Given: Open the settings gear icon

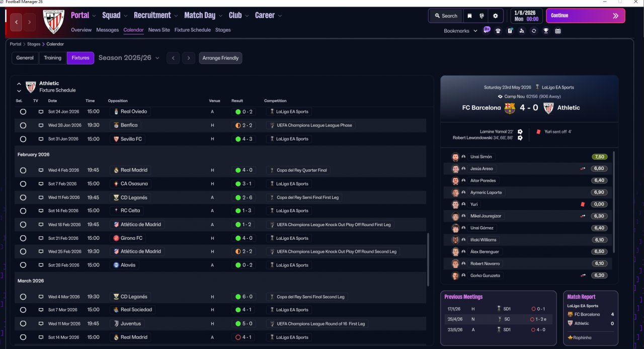Looking at the screenshot, I should coord(495,16).
